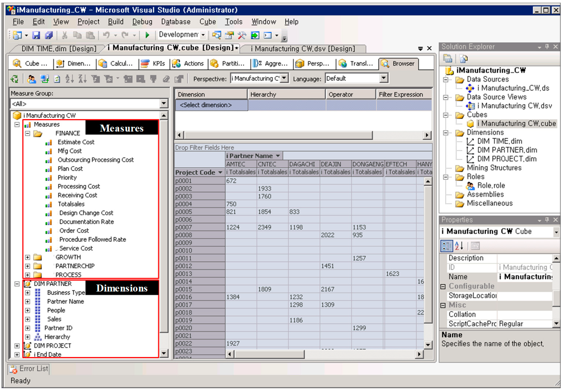Switch to DIM TIME.dim [Design] tab
This screenshot has height=392, width=563.
pyautogui.click(x=59, y=49)
